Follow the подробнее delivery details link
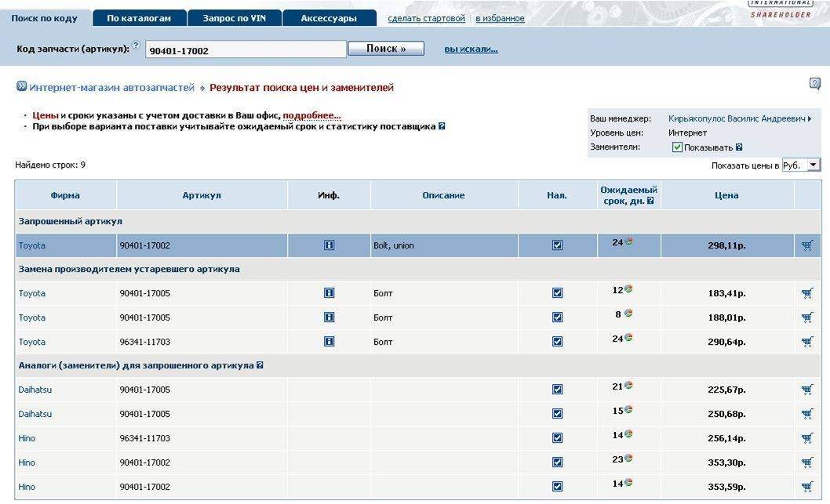 311,115
